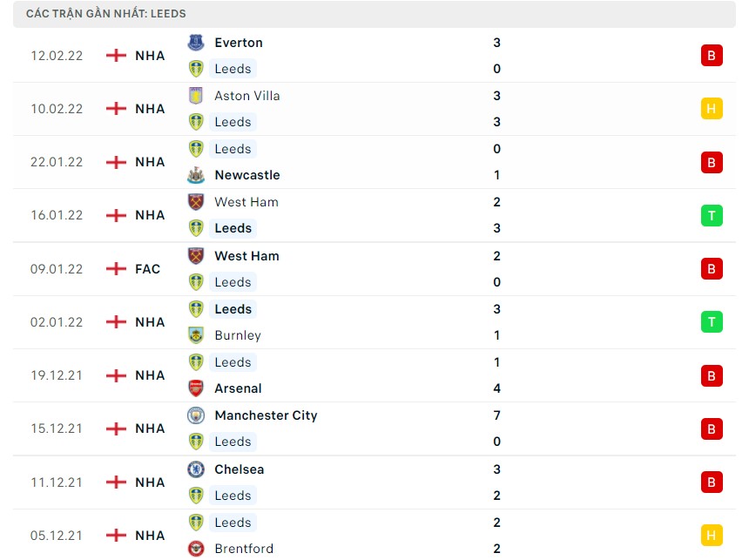Screen dimensions: 749x560
Task: Click the Everton club crest icon
Action: coord(196,43)
